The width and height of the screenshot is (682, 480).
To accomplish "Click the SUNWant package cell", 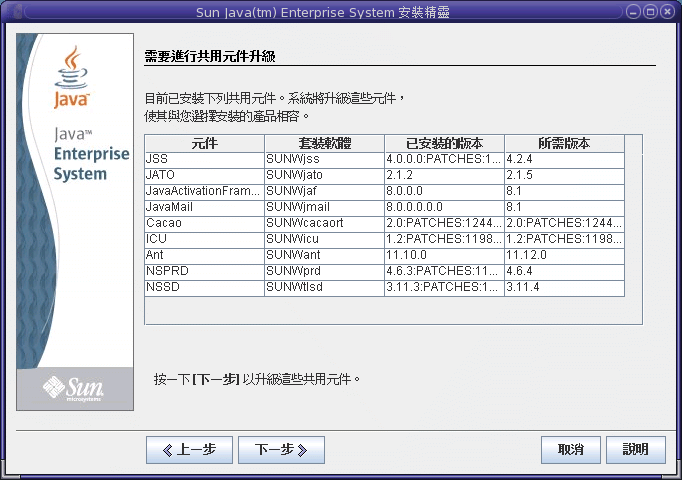I will coord(324,256).
